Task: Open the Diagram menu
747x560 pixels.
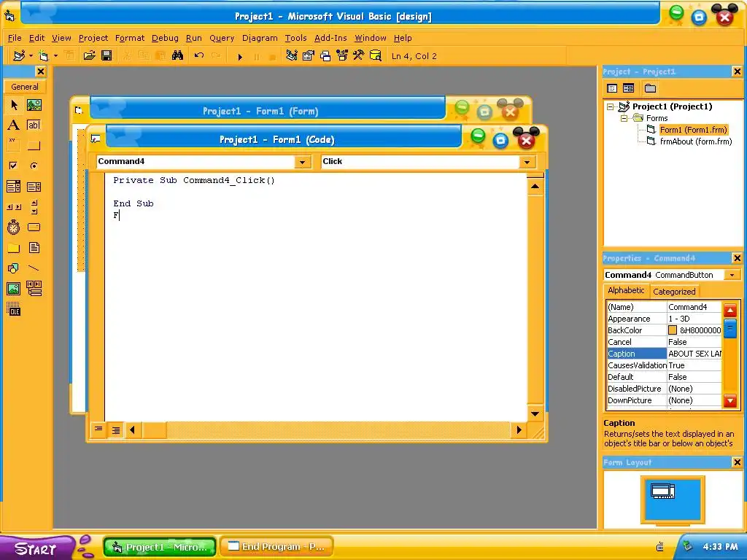Action: [260, 38]
